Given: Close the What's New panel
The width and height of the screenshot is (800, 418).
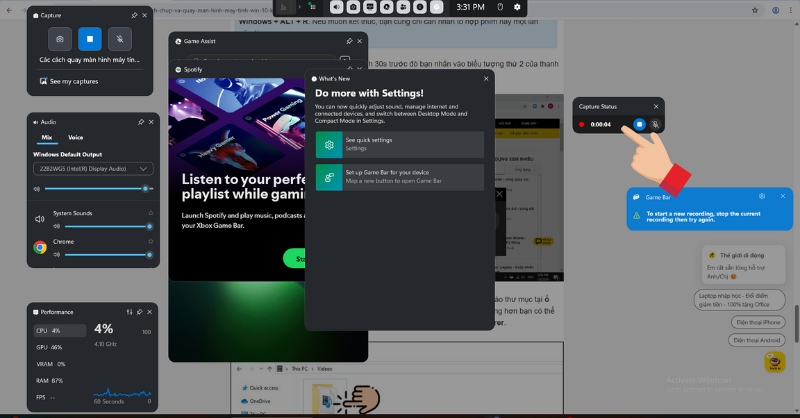Looking at the screenshot, I should point(486,79).
